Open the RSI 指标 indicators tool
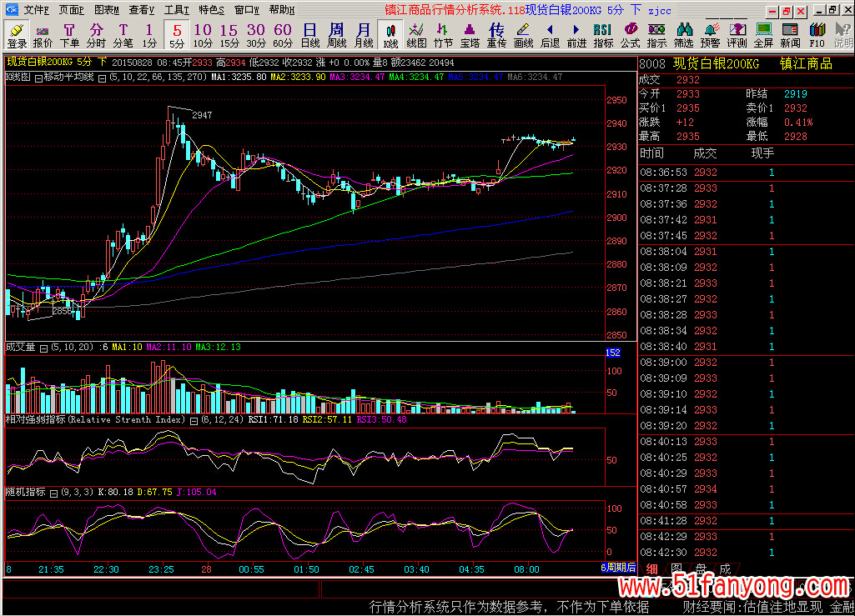 point(604,35)
